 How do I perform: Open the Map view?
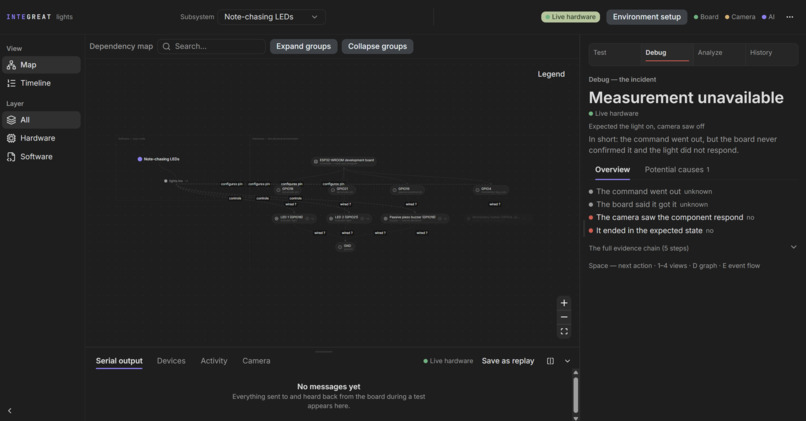(41, 65)
